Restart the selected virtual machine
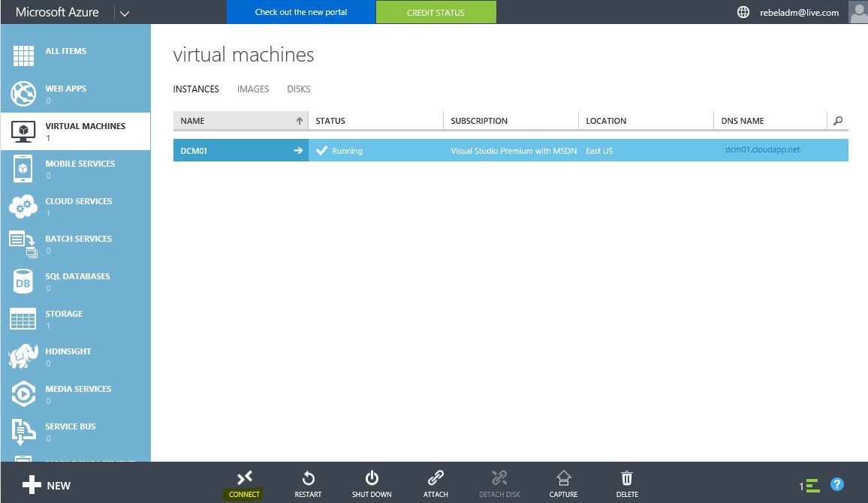 point(308,479)
